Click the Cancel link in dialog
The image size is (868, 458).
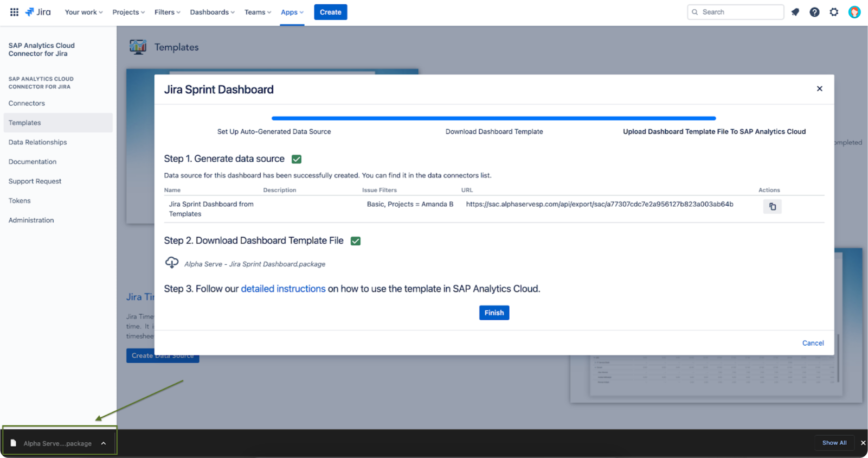(813, 343)
